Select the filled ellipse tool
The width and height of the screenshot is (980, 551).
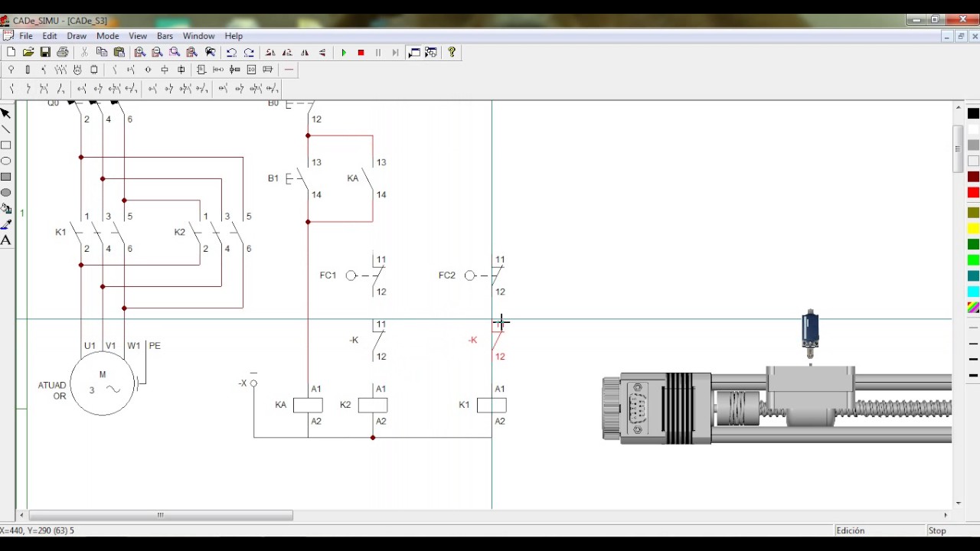coord(5,193)
